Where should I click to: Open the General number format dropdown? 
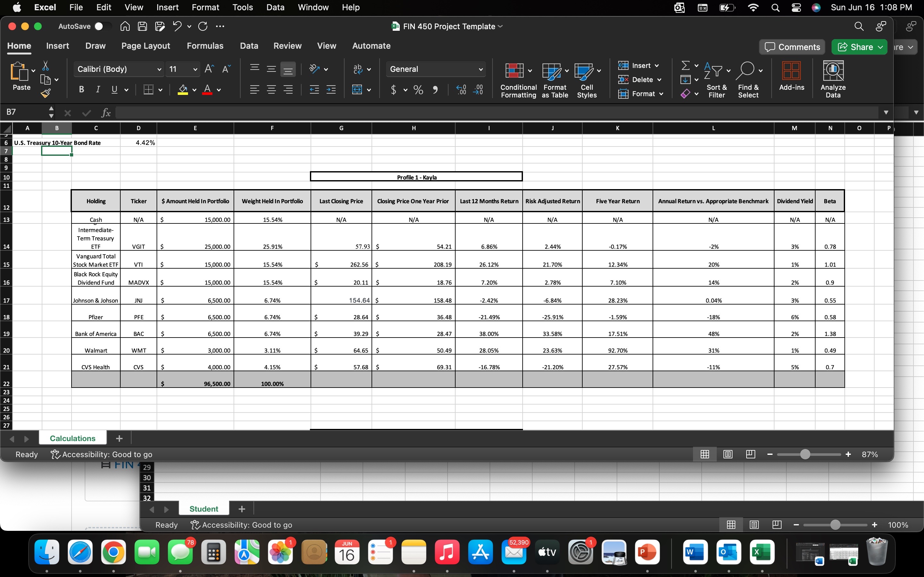pyautogui.click(x=436, y=69)
